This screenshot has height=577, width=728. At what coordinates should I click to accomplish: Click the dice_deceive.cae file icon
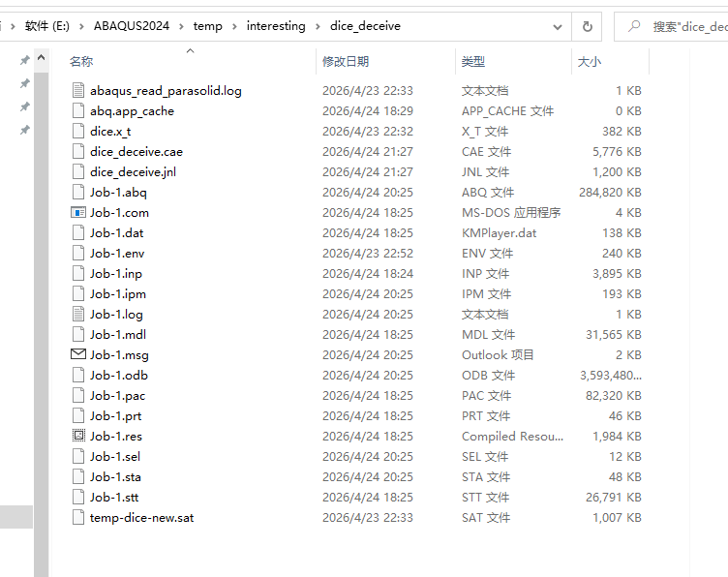(x=78, y=151)
